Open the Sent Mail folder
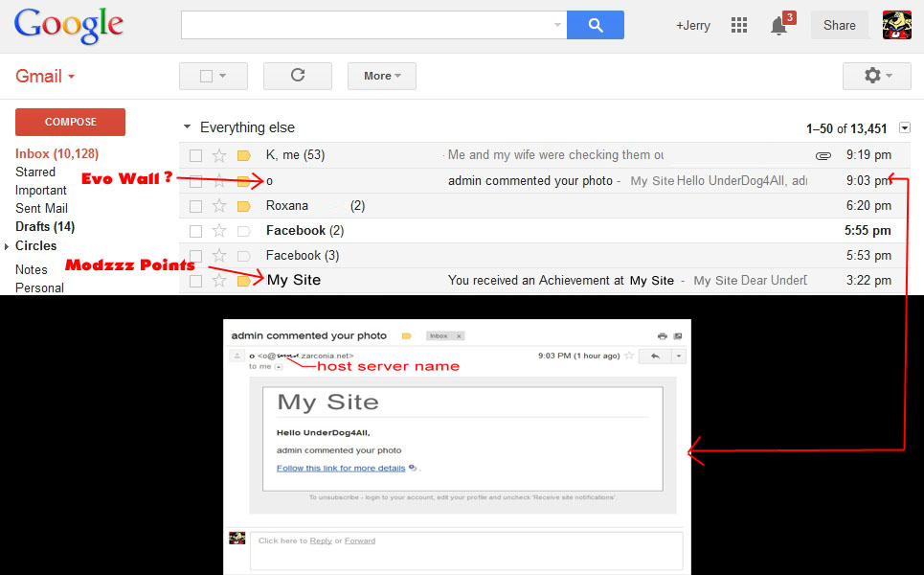924x575 pixels. point(41,209)
